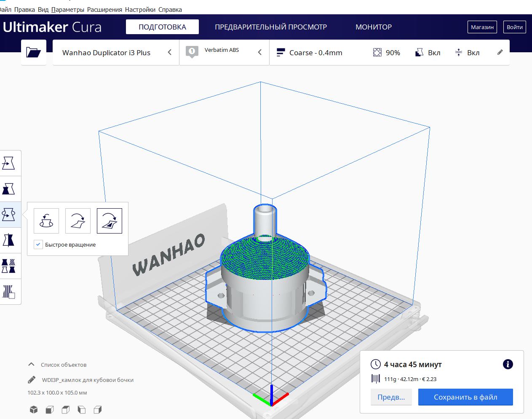532x419 pixels.
Task: Select the Move tool in left toolbar
Action: (x=9, y=163)
